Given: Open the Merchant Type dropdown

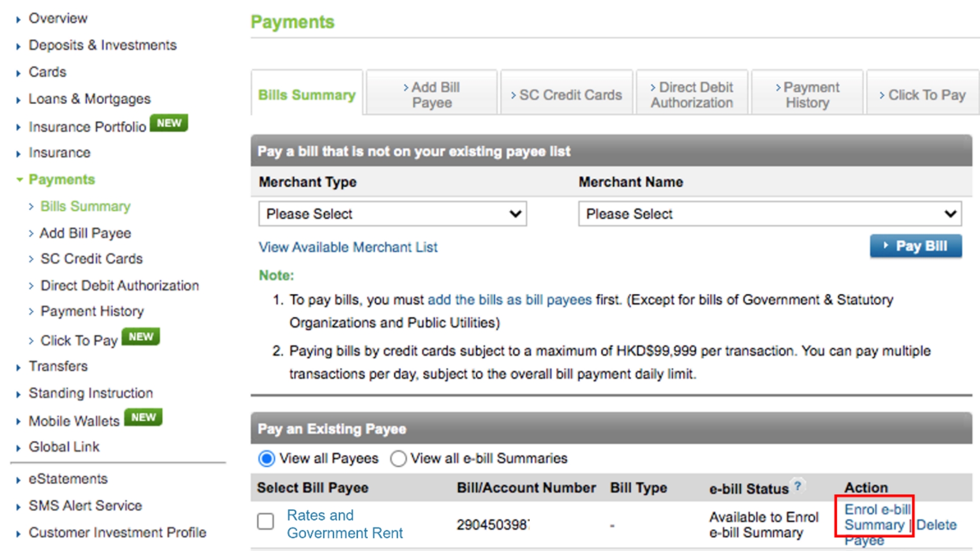Looking at the screenshot, I should tap(392, 214).
